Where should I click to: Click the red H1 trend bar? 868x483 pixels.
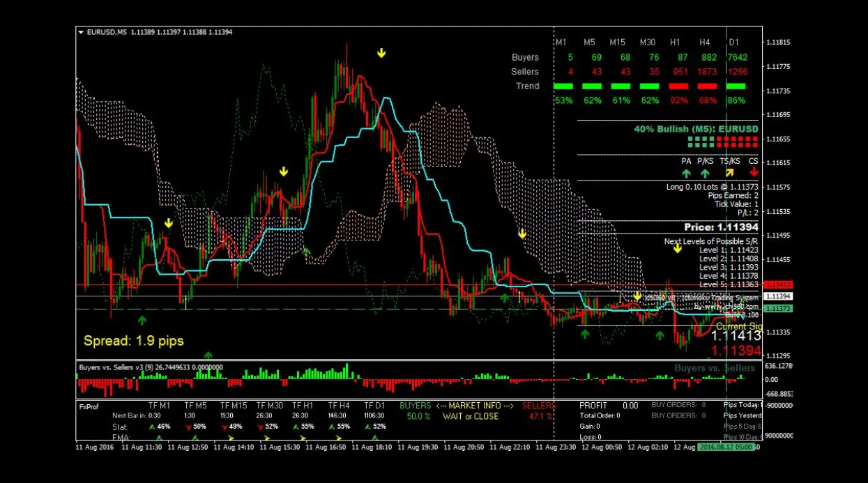678,86
